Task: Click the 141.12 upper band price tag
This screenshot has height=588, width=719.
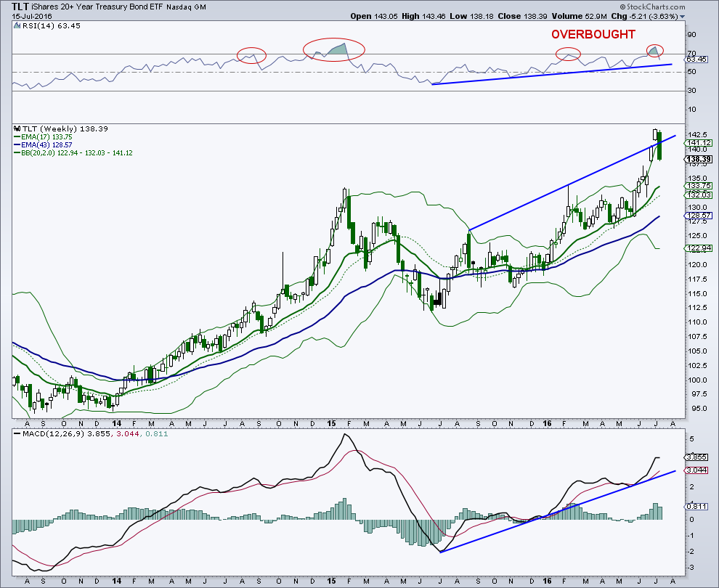Action: click(x=699, y=143)
